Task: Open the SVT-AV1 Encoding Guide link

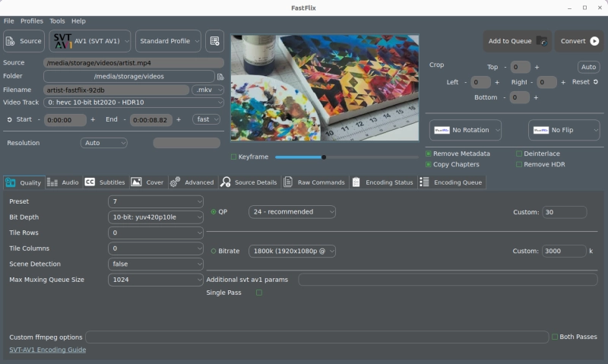Action: (x=47, y=350)
